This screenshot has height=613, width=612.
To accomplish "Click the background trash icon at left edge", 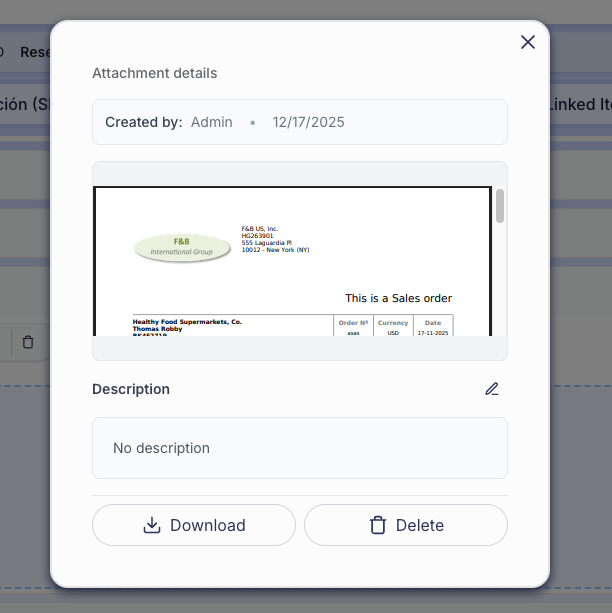I will (x=28, y=342).
